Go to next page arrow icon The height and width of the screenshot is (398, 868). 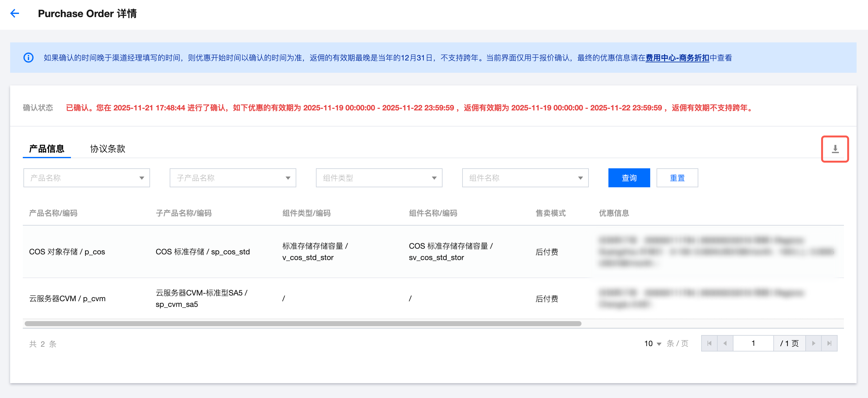[x=814, y=343]
